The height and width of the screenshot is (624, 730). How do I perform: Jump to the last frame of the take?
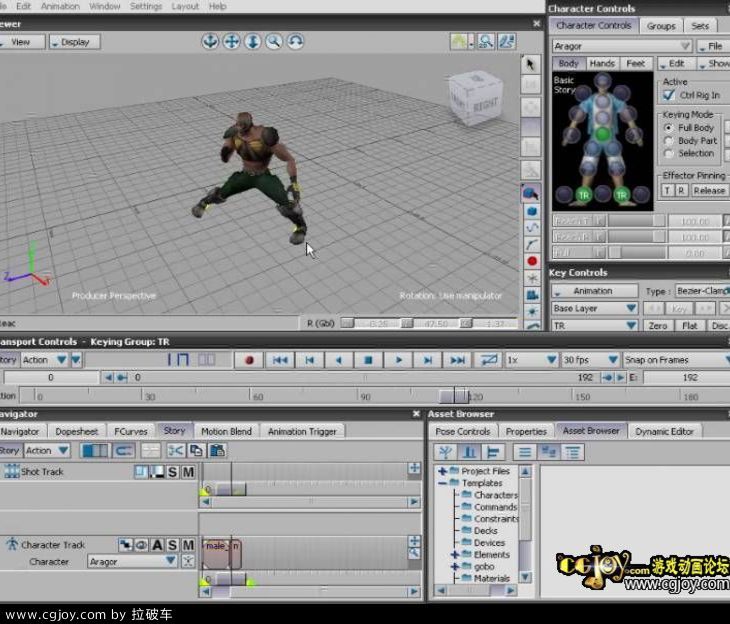[x=458, y=360]
